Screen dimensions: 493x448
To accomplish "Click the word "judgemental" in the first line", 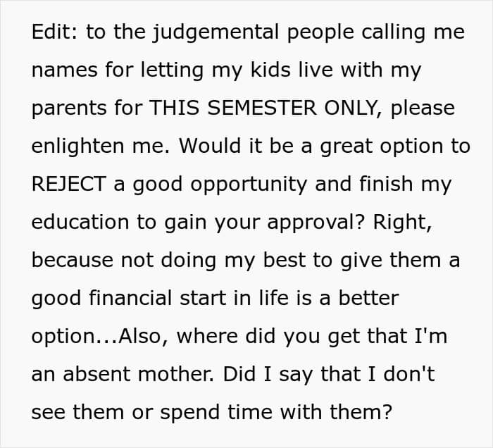I will pos(216,33).
